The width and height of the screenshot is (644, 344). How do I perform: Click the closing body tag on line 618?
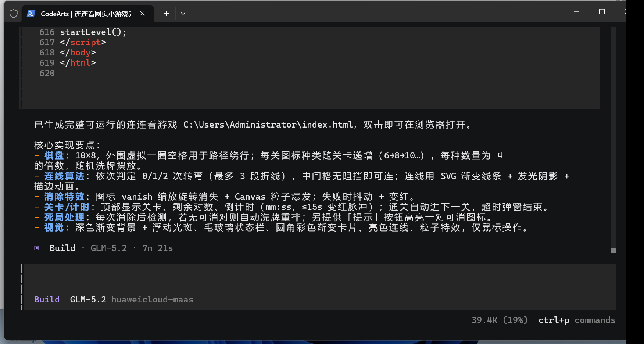(x=78, y=53)
